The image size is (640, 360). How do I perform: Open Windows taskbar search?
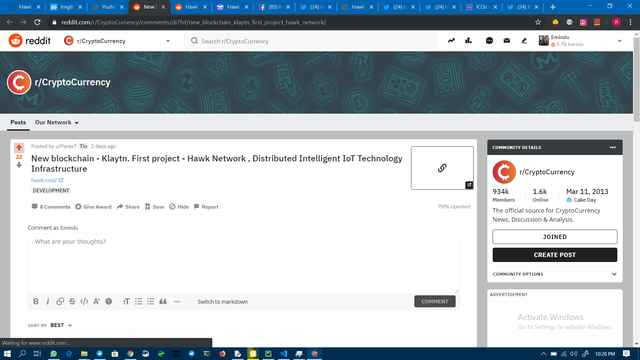(x=22, y=353)
